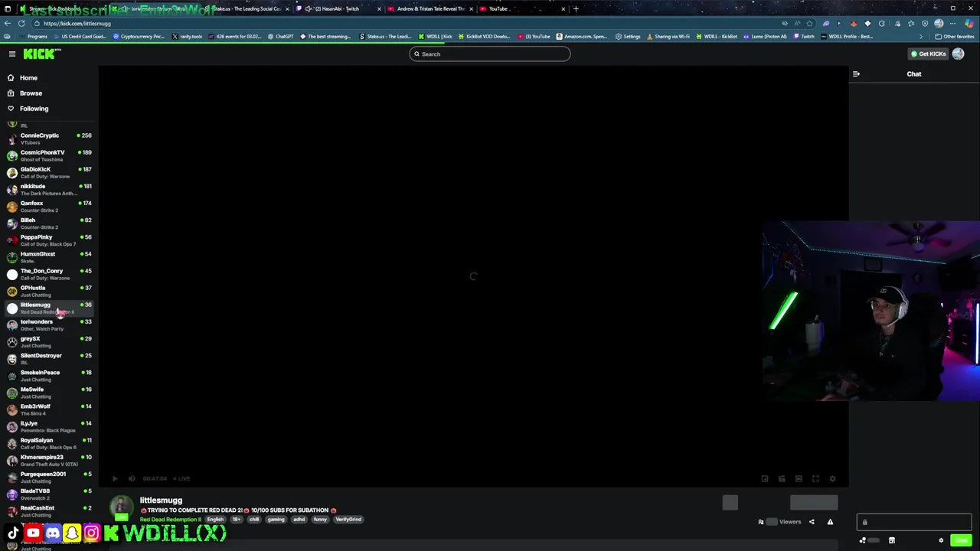
Task: Open HumxnGhxst channel in sidebar
Action: point(49,256)
